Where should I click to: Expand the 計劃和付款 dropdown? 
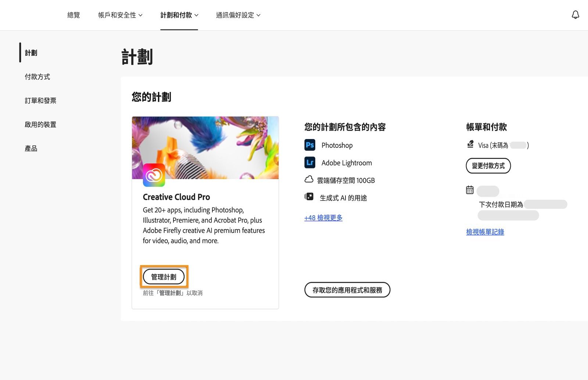coord(179,15)
